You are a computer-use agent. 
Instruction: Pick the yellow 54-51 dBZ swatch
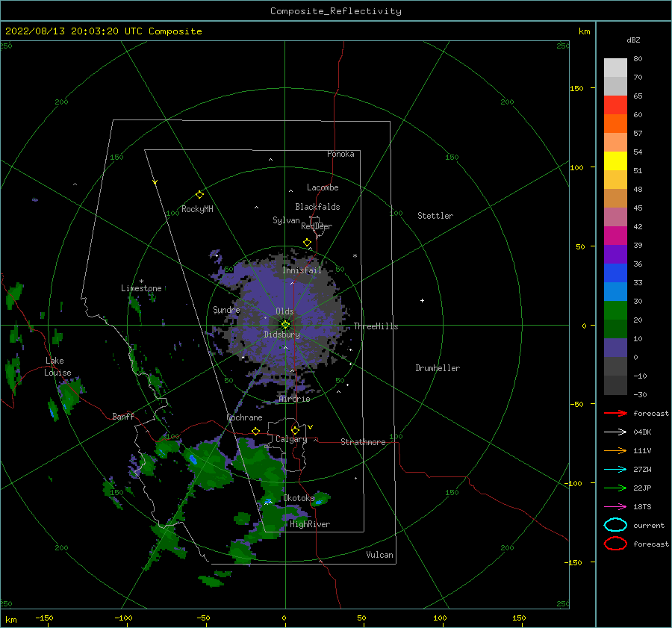[x=615, y=161]
